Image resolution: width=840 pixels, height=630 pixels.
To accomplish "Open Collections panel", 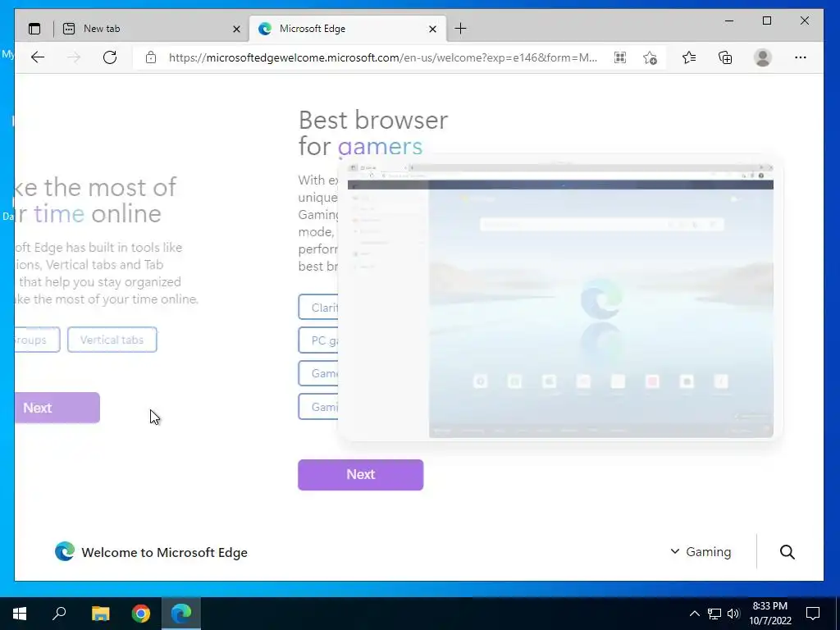I will pos(725,57).
